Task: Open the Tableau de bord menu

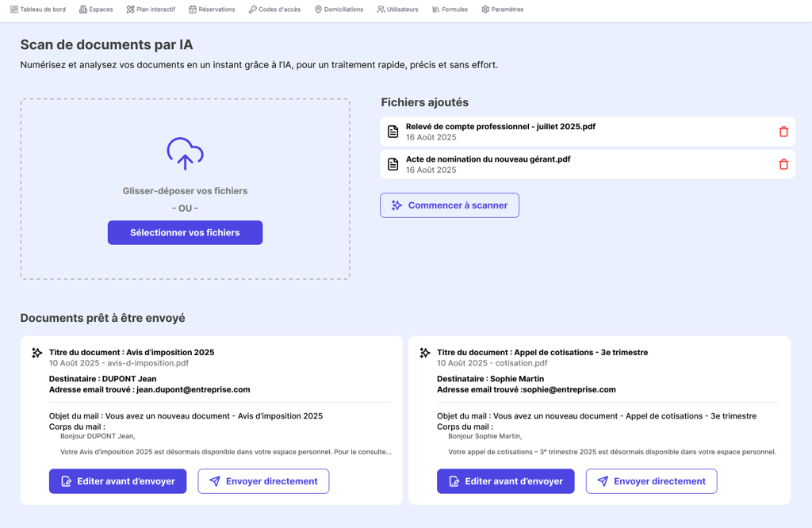Action: [38, 10]
